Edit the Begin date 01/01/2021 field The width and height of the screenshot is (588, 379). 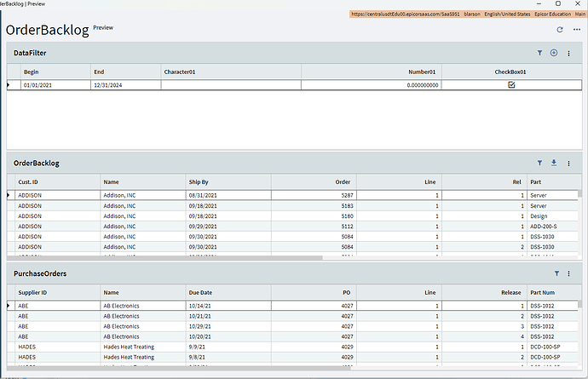(55, 85)
